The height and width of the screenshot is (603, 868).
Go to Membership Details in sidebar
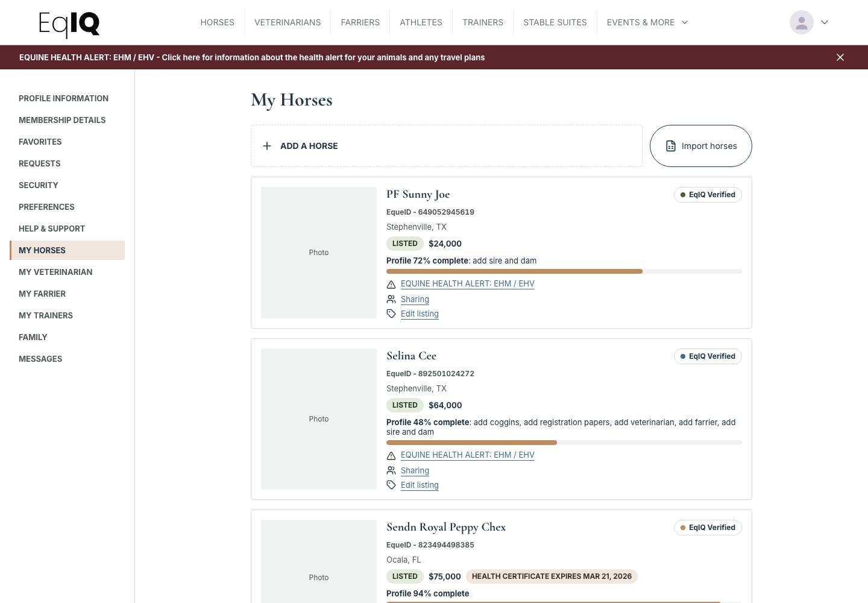click(62, 120)
